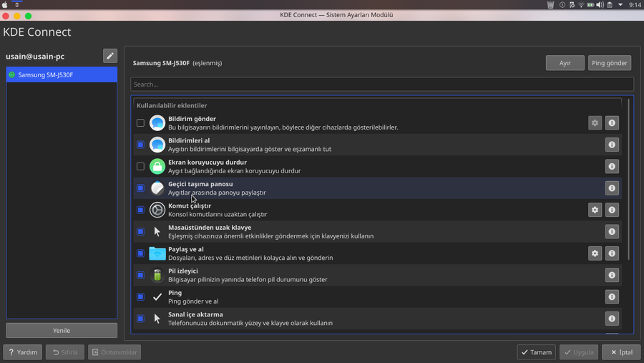
Task: Click the plugin list vertical scrollbar
Action: (x=628, y=179)
